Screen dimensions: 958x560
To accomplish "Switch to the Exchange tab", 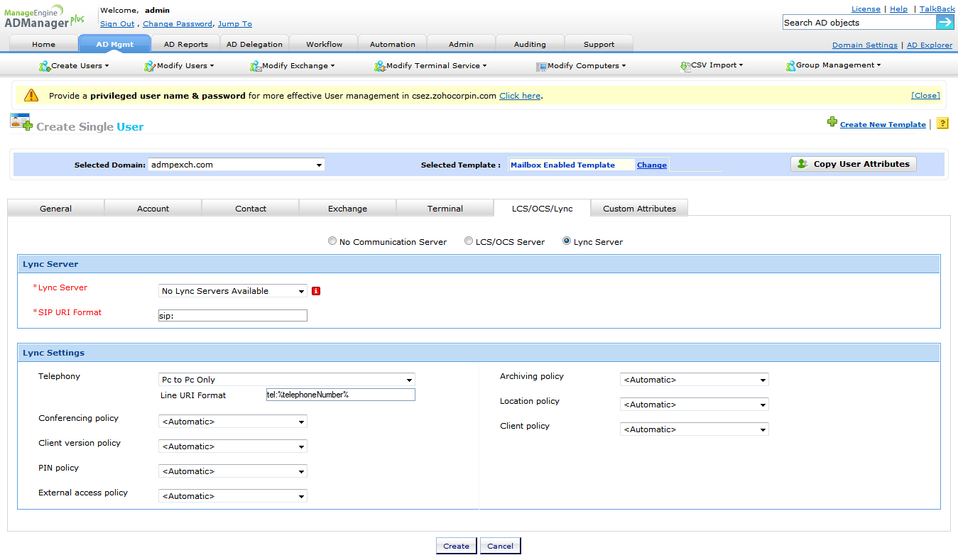I will coord(347,209).
